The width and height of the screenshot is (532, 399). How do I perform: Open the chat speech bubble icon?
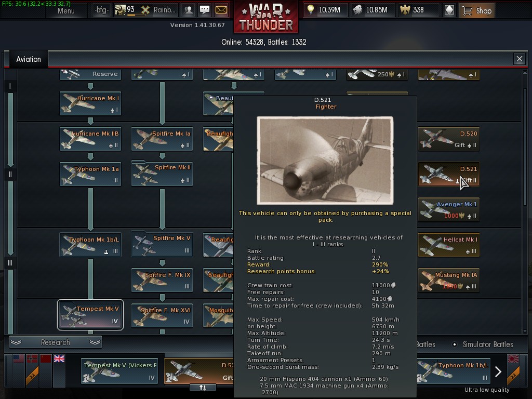tap(205, 10)
